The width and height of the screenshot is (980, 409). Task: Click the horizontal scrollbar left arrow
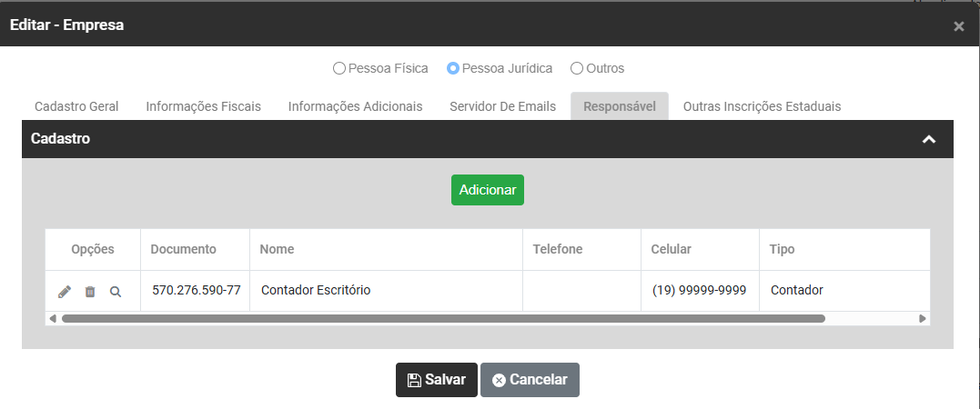[x=53, y=319]
